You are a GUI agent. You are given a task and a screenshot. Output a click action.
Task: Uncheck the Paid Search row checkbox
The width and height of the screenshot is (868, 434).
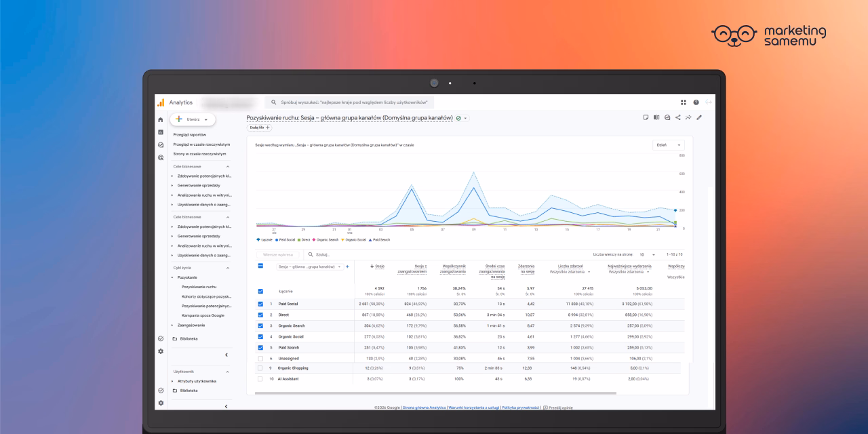pos(260,347)
